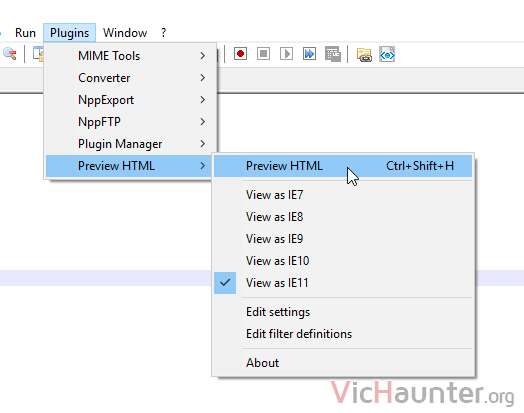Expand the MIME Tools submenu

click(131, 56)
